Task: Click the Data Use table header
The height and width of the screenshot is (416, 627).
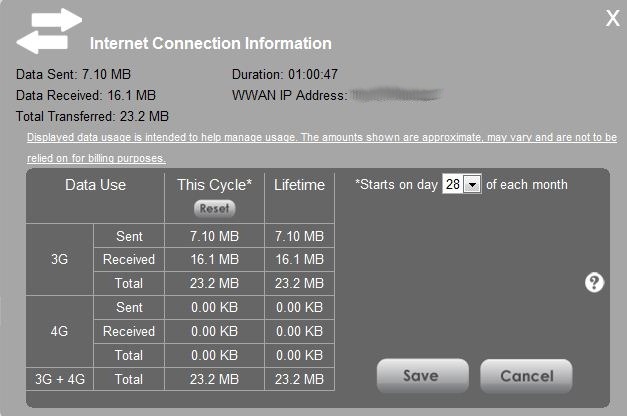Action: click(95, 185)
